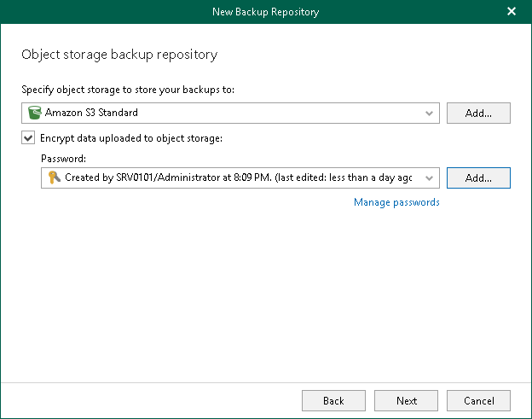Proceed with the Next button
Image resolution: width=532 pixels, height=419 pixels.
coord(407,400)
